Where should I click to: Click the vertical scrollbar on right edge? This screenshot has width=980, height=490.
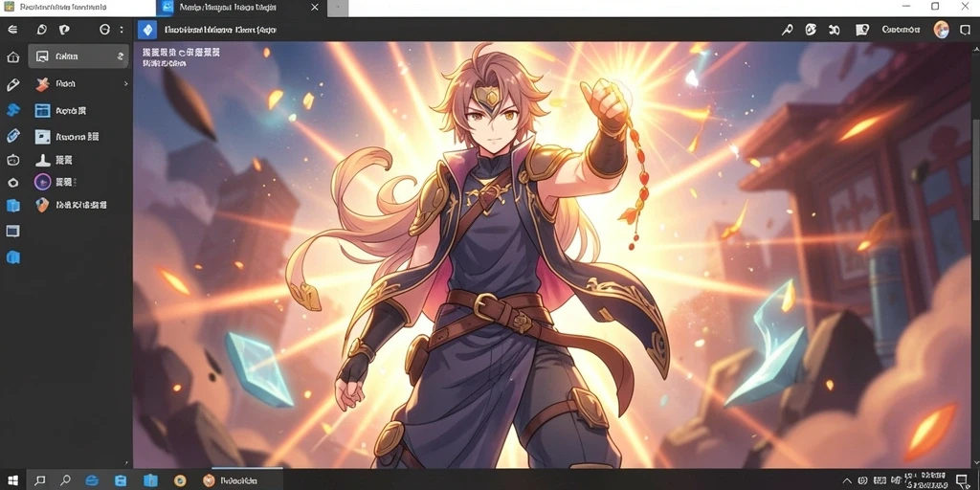coord(975,168)
